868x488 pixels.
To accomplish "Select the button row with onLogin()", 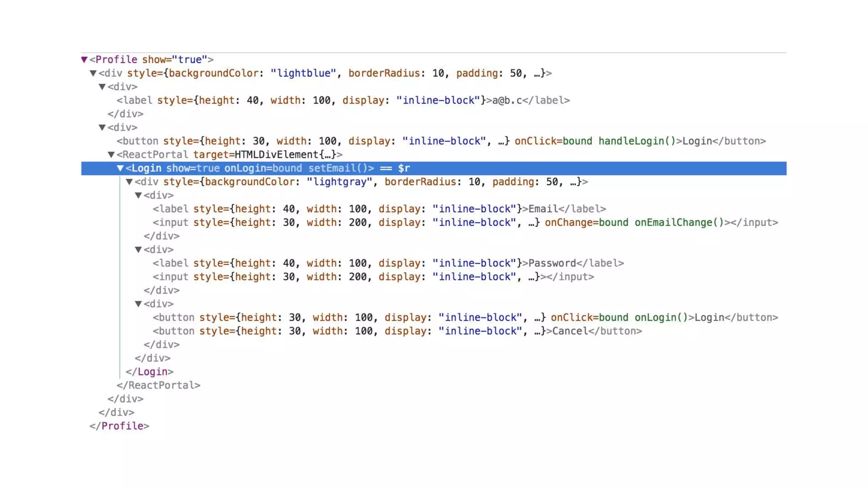I will (465, 317).
